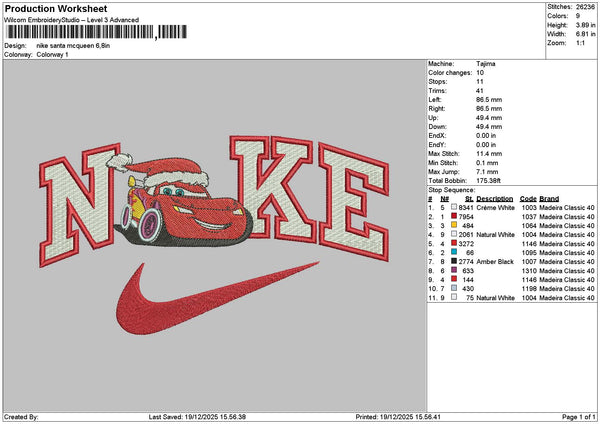Click the Wilcom EmbroideryStudio Level 3 Advanced line
600x424 pixels.
72,20
